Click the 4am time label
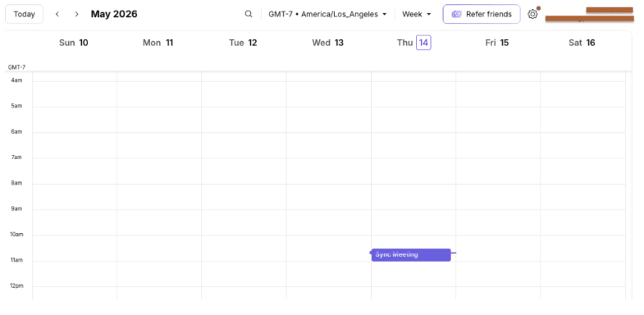Screen dimensions: 644x315 (x=16, y=80)
